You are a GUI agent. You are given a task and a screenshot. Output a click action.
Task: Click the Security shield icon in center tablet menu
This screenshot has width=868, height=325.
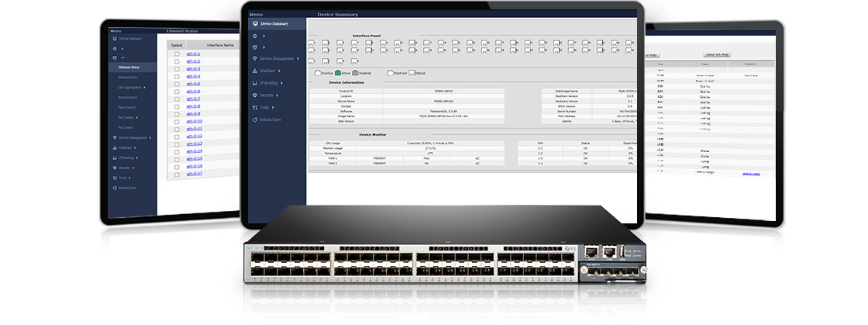point(255,95)
